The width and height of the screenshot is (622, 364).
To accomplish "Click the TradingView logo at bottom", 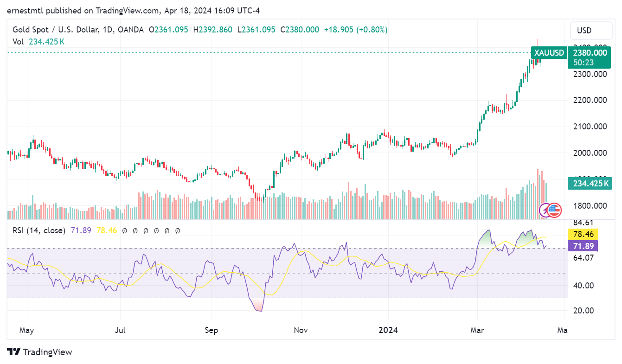I will tap(39, 352).
